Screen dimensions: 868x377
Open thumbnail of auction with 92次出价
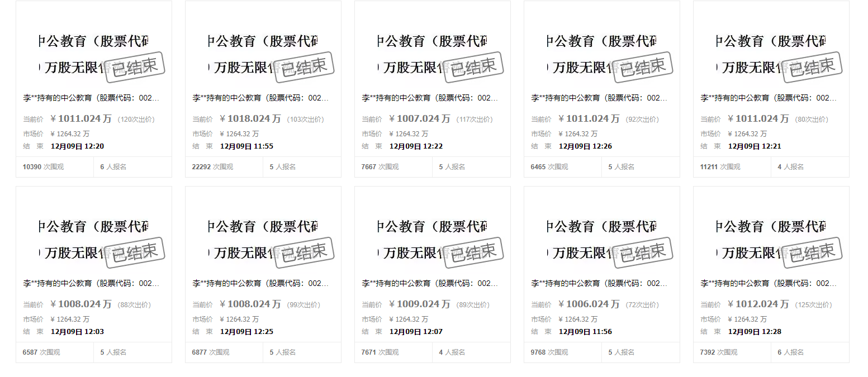click(602, 54)
